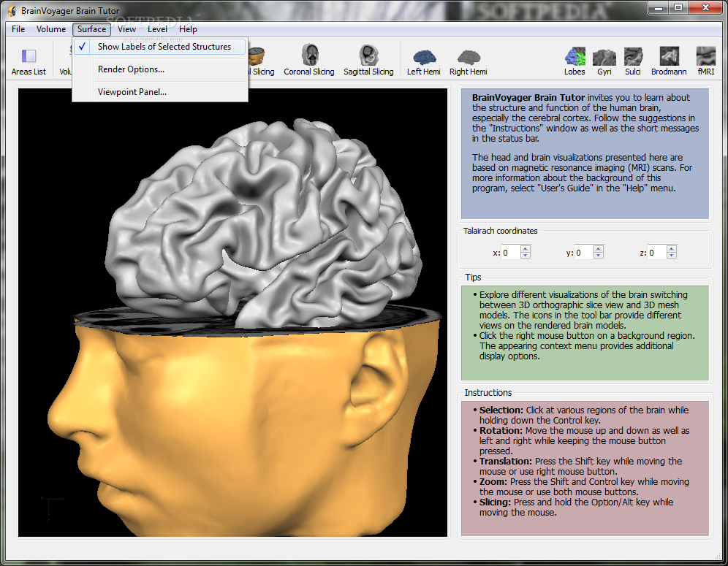Increase Talairach y coordinate
This screenshot has height=566, width=728.
pos(599,249)
